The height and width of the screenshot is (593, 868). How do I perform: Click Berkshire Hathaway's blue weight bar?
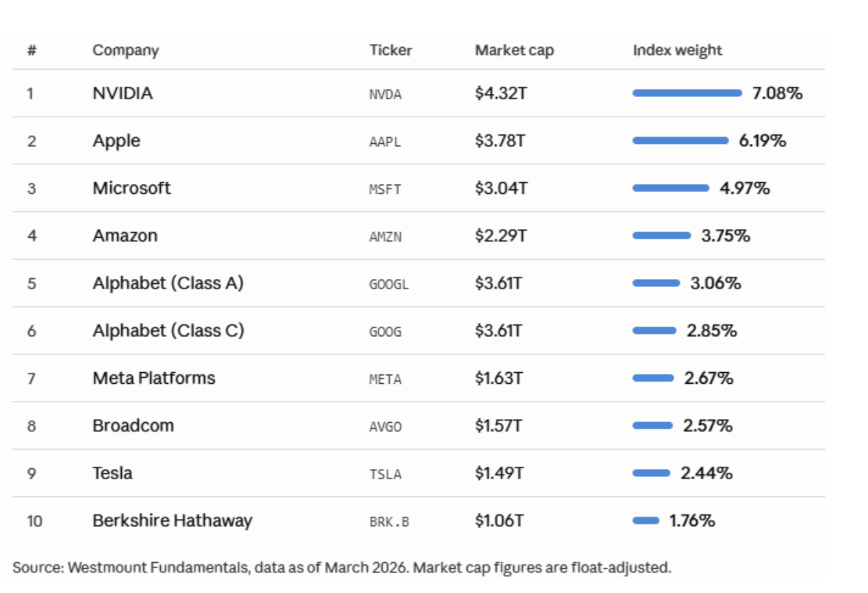pyautogui.click(x=646, y=520)
